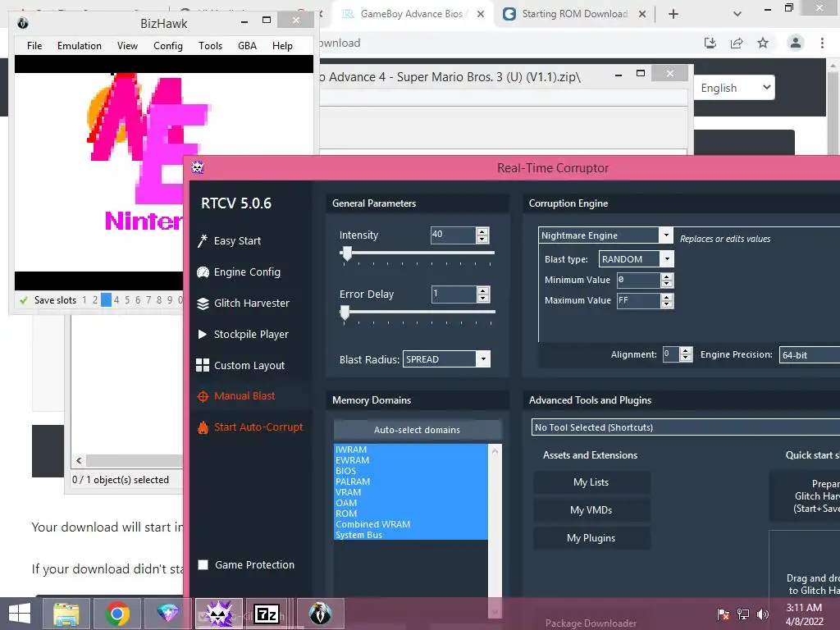The height and width of the screenshot is (630, 840).
Task: Click the My VMDs button
Action: 591,510
